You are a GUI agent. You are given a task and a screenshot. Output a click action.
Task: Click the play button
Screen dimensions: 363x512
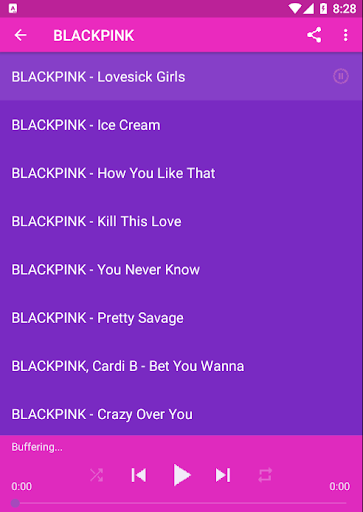point(182,475)
